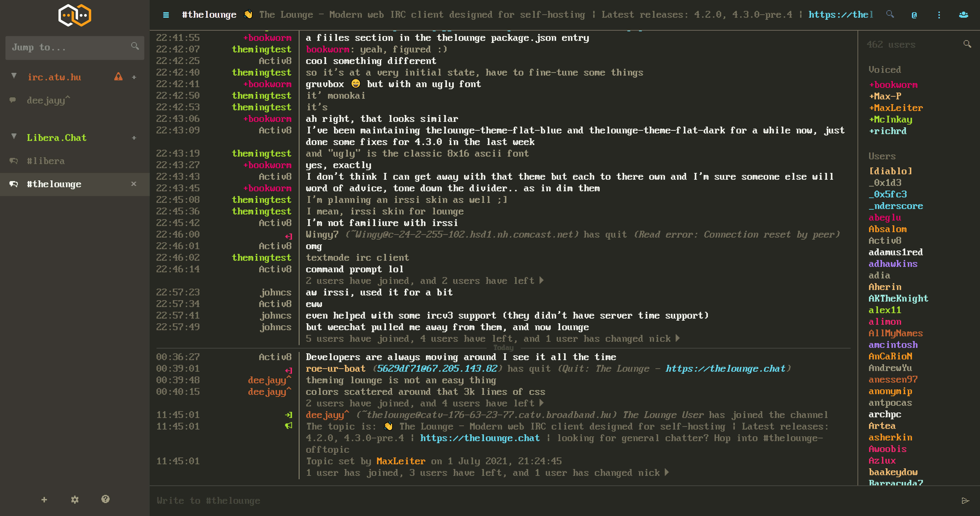The image size is (980, 516).
Task: Select +richrd in user list
Action: (x=887, y=131)
